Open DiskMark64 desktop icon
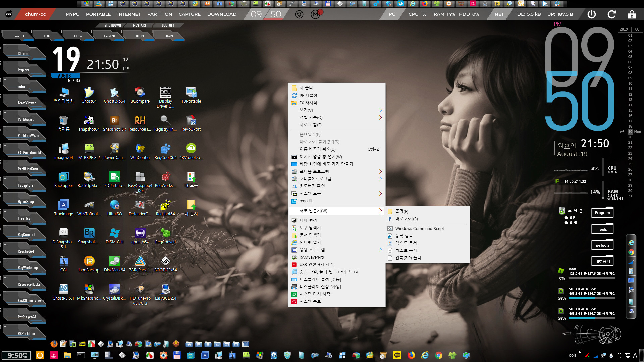Screen dimensions: 644x362 point(114,264)
